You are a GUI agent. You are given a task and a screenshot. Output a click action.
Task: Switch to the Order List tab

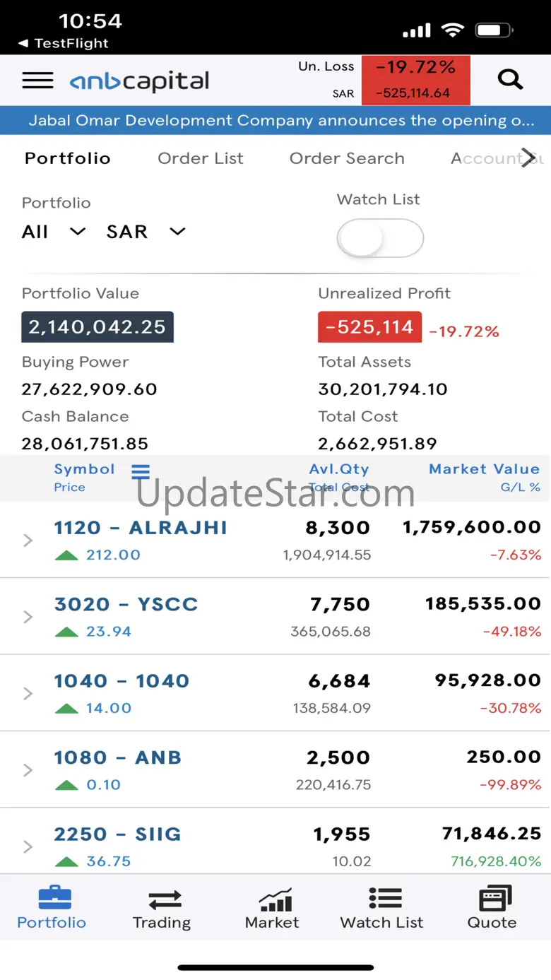(201, 158)
